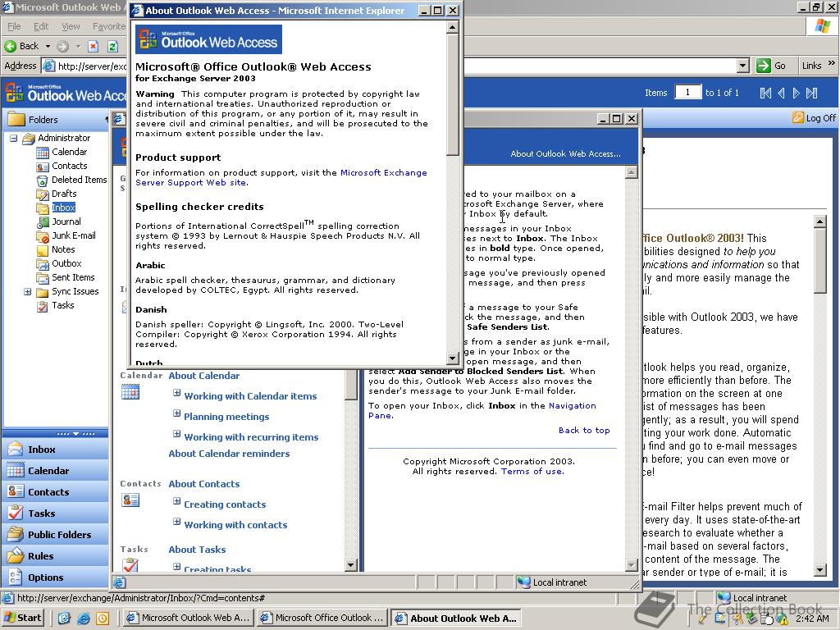The height and width of the screenshot is (630, 840).
Task: Click the Calendar section icon in help window
Action: point(130,392)
